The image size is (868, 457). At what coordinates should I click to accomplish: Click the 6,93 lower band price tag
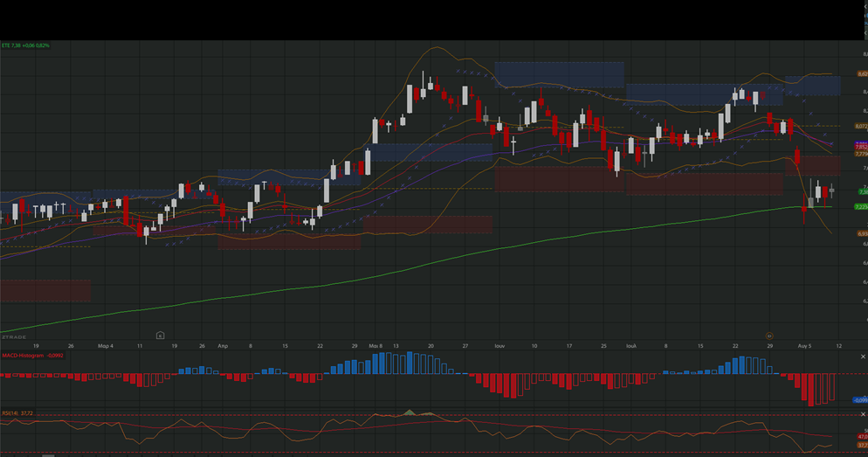(x=863, y=234)
